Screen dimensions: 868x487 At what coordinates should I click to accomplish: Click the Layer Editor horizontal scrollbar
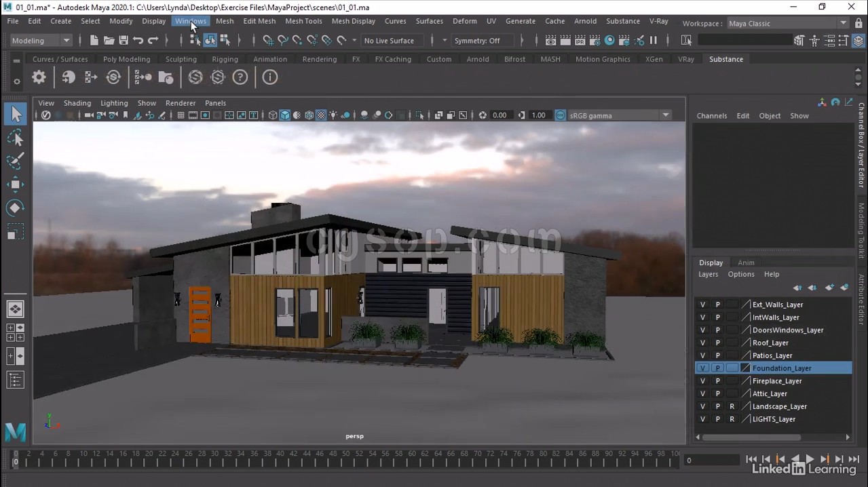tap(773, 437)
